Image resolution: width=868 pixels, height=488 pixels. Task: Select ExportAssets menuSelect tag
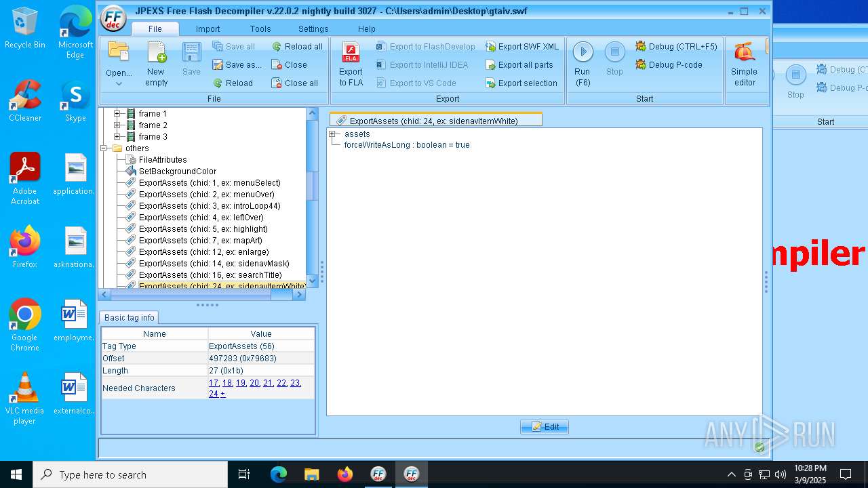click(210, 183)
